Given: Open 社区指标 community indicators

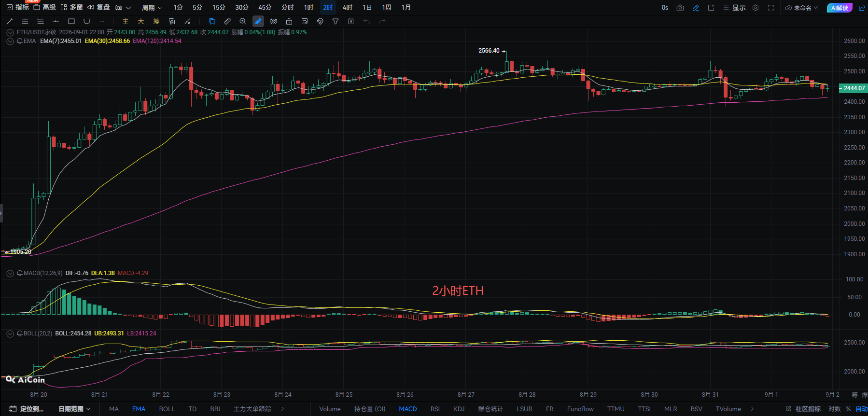Looking at the screenshot, I should (x=803, y=409).
